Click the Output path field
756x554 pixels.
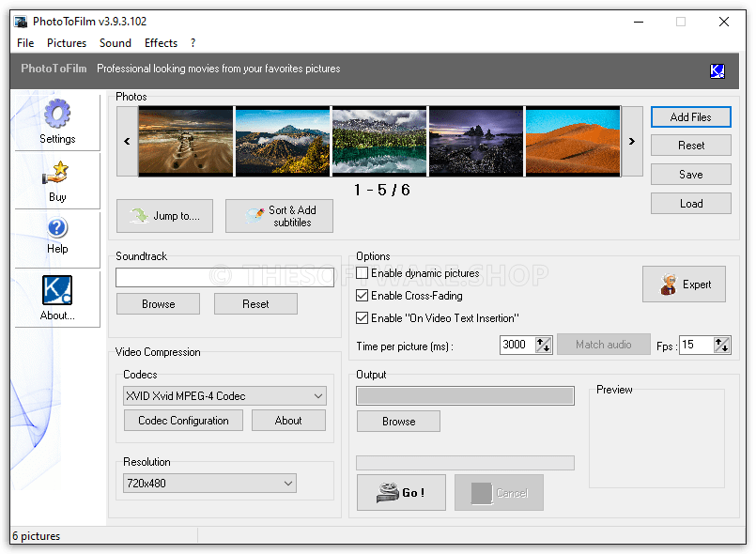[465, 396]
